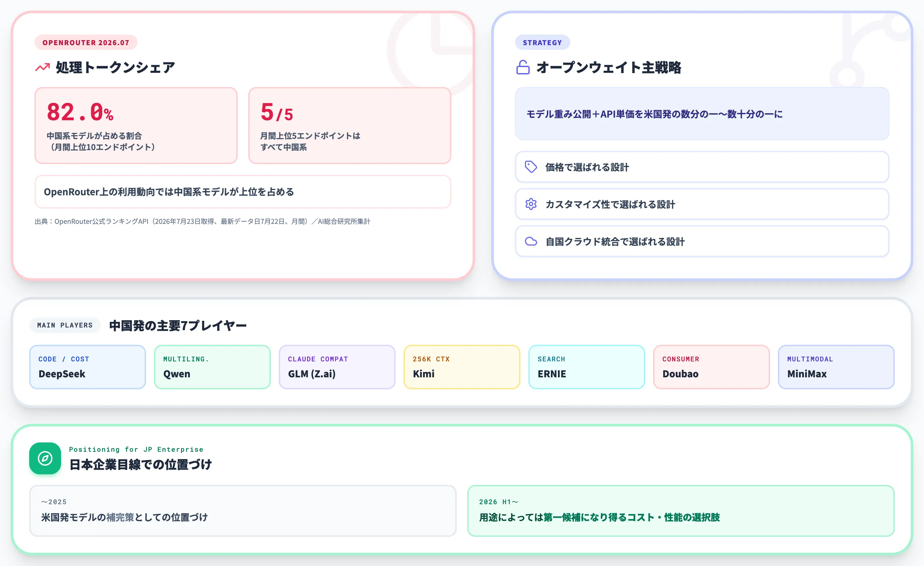Click the 出典 source citation line
Image resolution: width=924 pixels, height=566 pixels.
(x=202, y=222)
